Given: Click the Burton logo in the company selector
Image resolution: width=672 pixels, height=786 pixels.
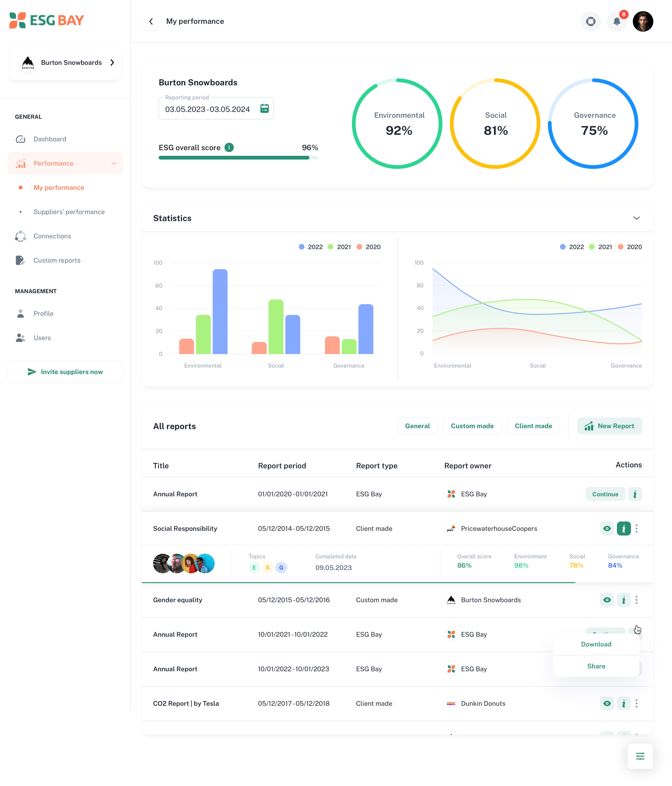Looking at the screenshot, I should (x=28, y=63).
